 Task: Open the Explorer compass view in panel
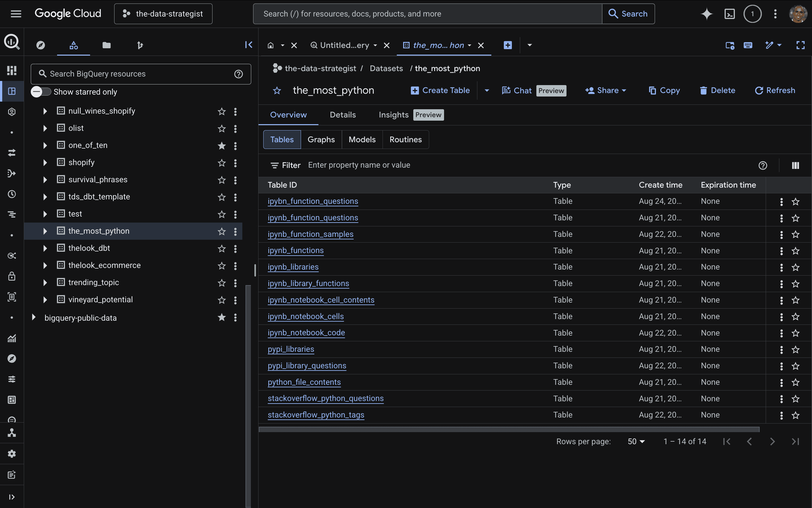(x=41, y=45)
